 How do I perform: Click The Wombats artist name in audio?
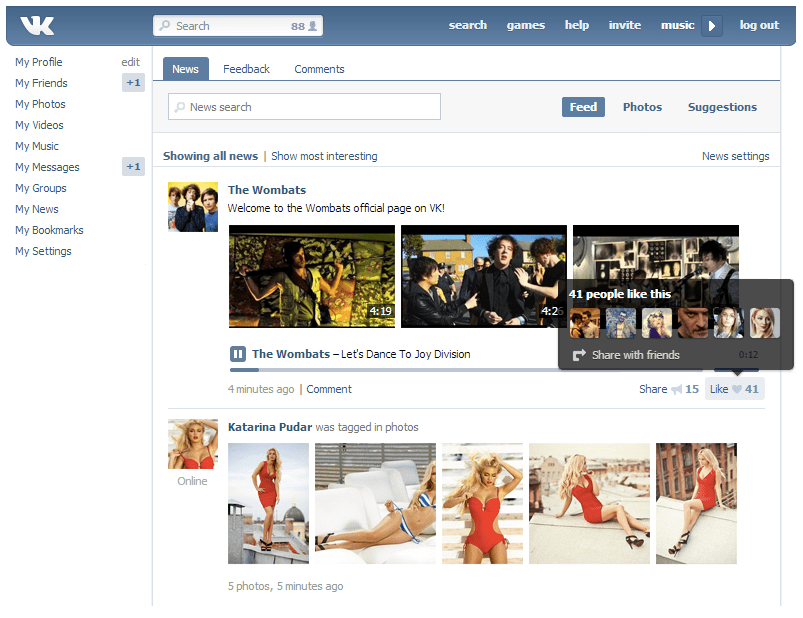coord(291,354)
